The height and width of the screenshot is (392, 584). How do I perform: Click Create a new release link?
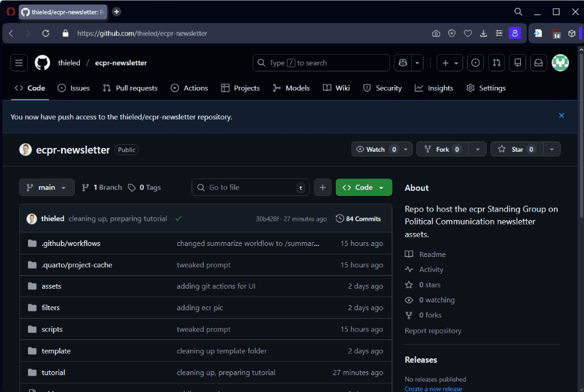433,389
